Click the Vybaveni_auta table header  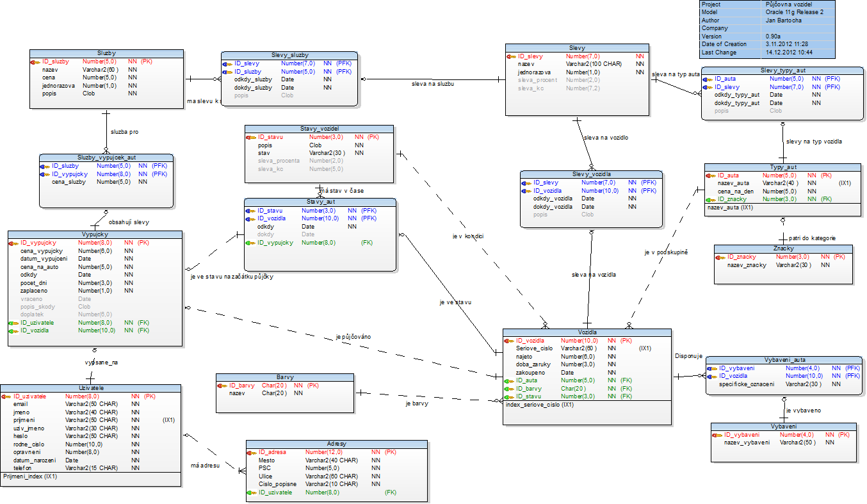[x=784, y=360]
